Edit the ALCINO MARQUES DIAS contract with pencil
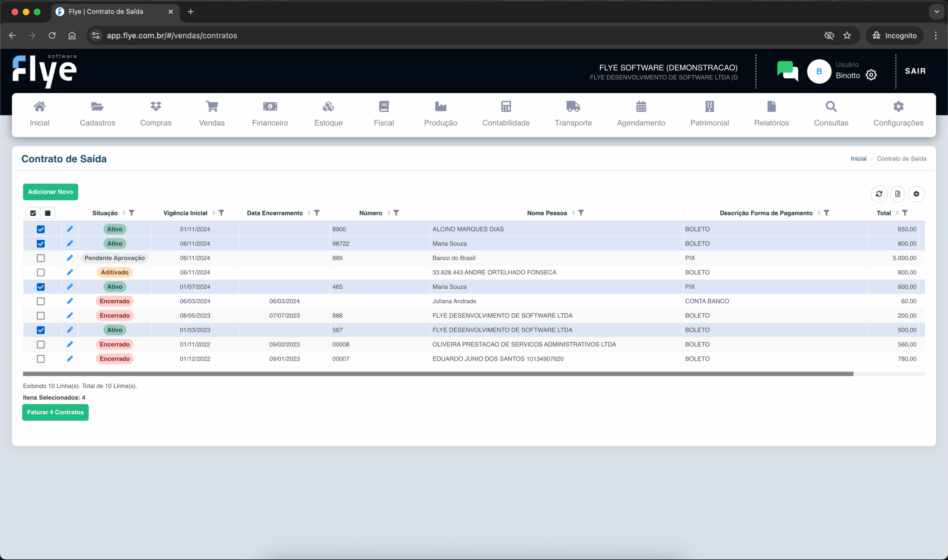Screen dimensions: 948x560 coord(70,229)
